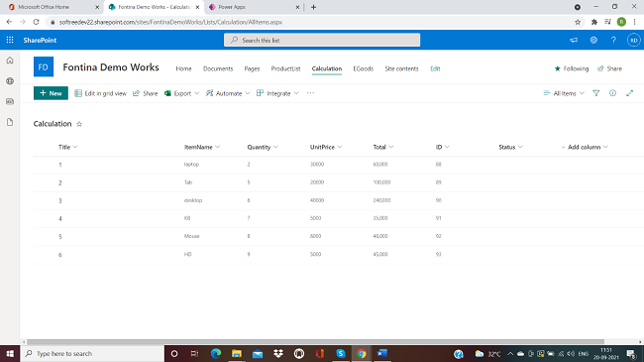Click the Search this list box
Image resolution: width=644 pixels, height=362 pixels.
coord(322,40)
